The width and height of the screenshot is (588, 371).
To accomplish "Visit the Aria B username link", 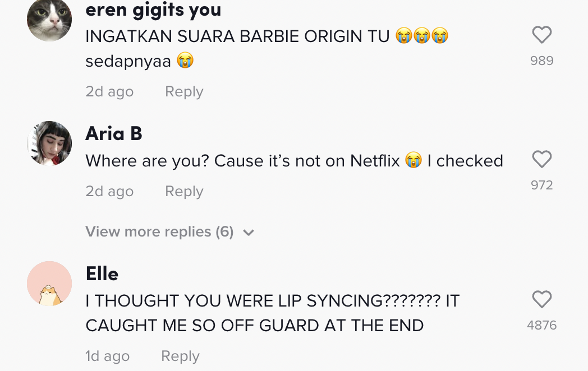I will tap(114, 134).
